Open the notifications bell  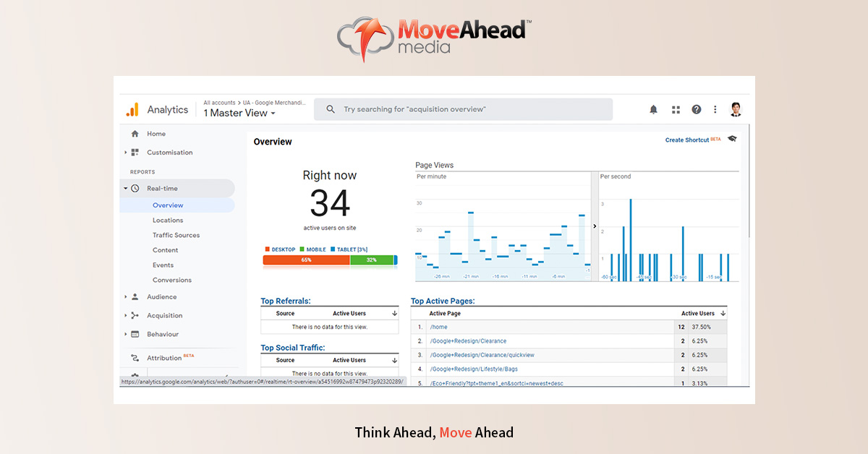click(653, 109)
